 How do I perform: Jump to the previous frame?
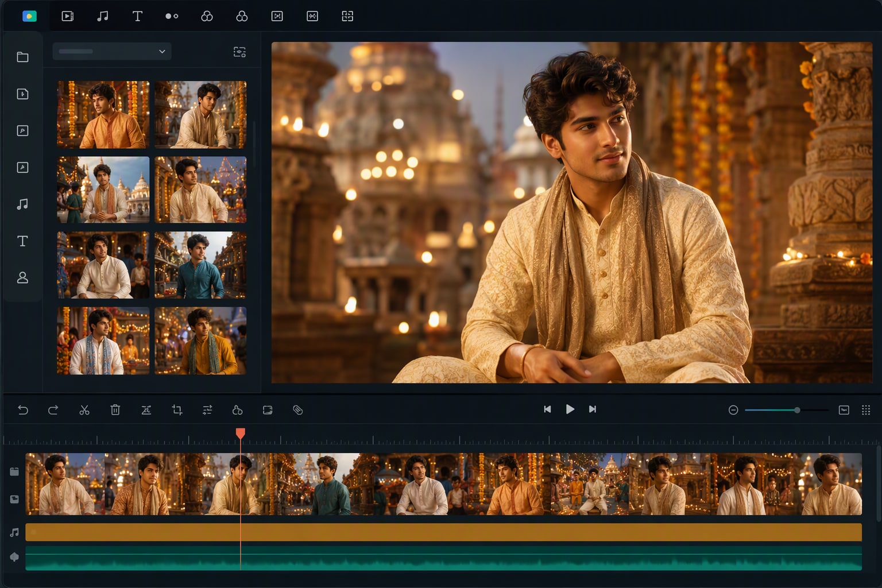(x=547, y=409)
